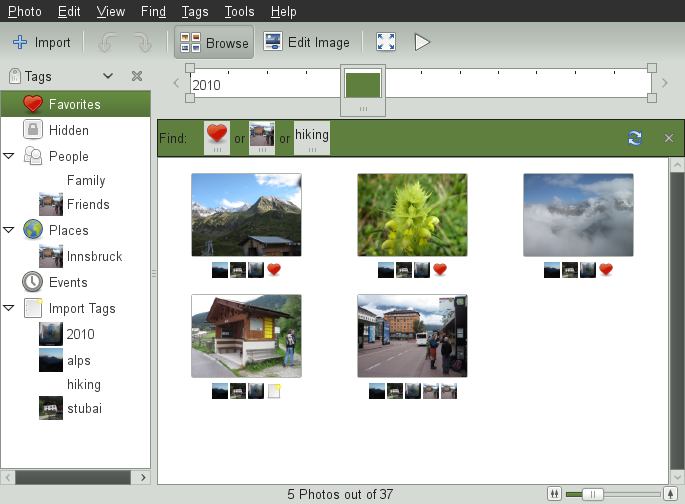Toggle Browse view mode
This screenshot has height=504, width=685.
[214, 43]
